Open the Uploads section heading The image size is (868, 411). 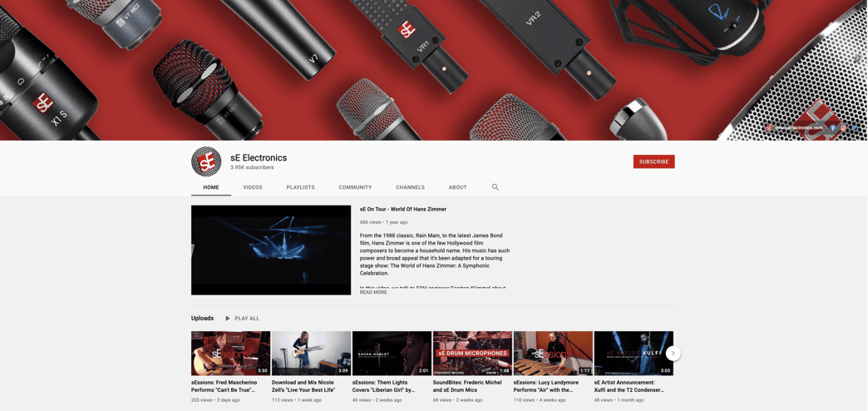click(x=202, y=319)
